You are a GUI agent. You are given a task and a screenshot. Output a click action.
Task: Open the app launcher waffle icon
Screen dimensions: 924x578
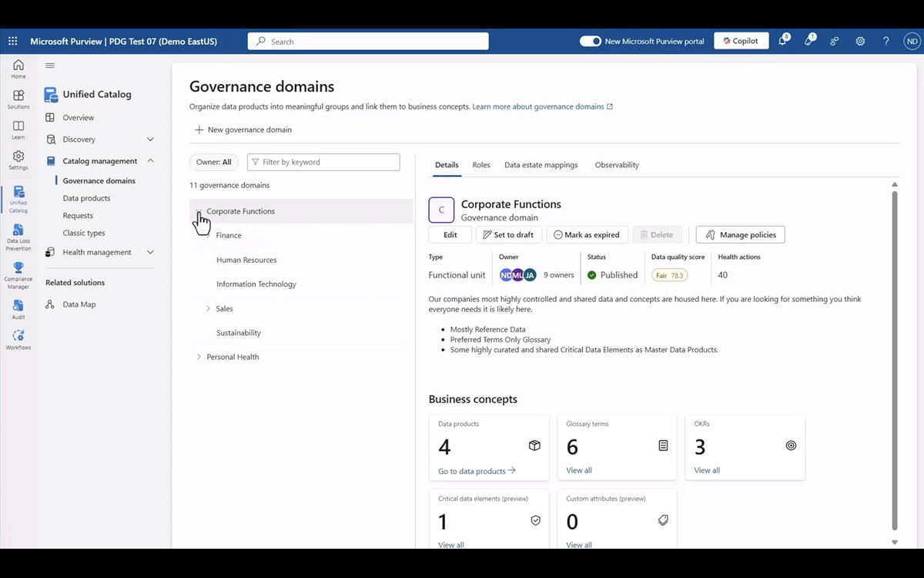(12, 41)
